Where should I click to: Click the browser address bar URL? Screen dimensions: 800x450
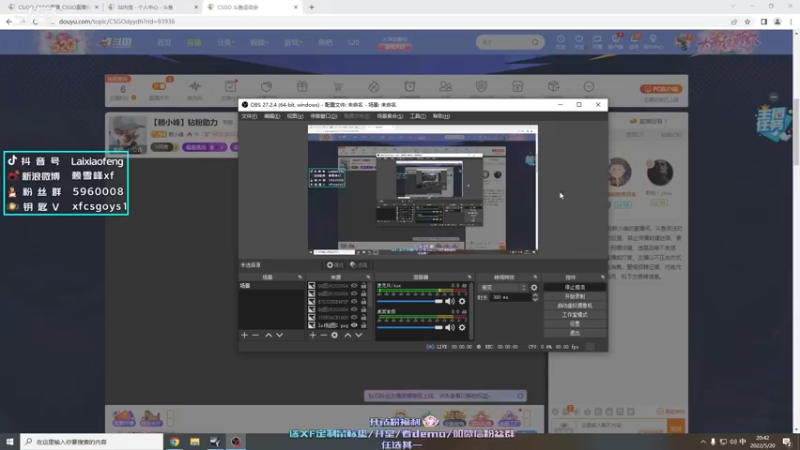pos(117,21)
